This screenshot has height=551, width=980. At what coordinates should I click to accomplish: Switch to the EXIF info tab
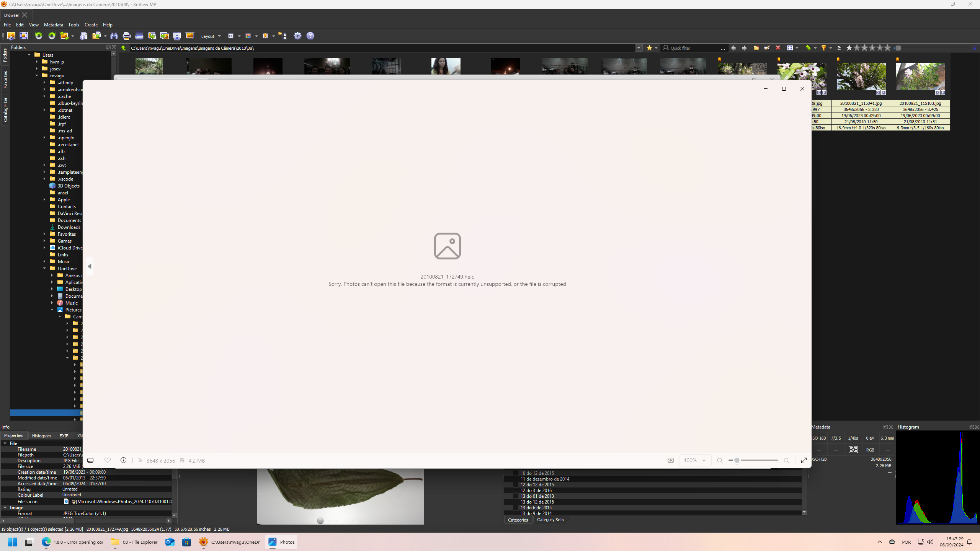[64, 436]
